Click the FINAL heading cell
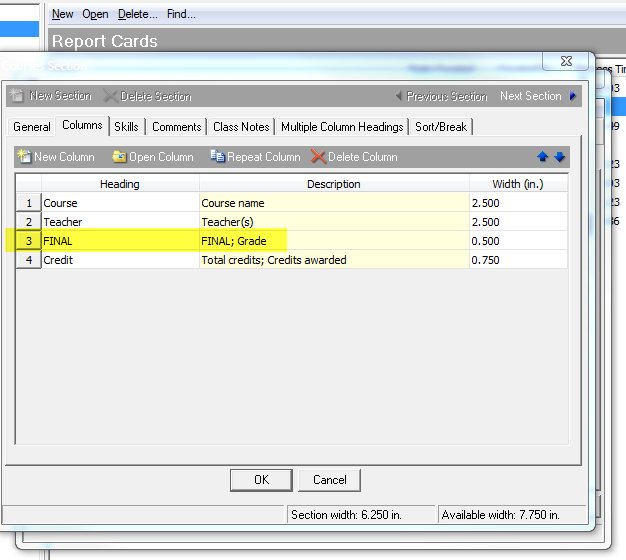Screen dimensions: 626x560 pos(120,241)
